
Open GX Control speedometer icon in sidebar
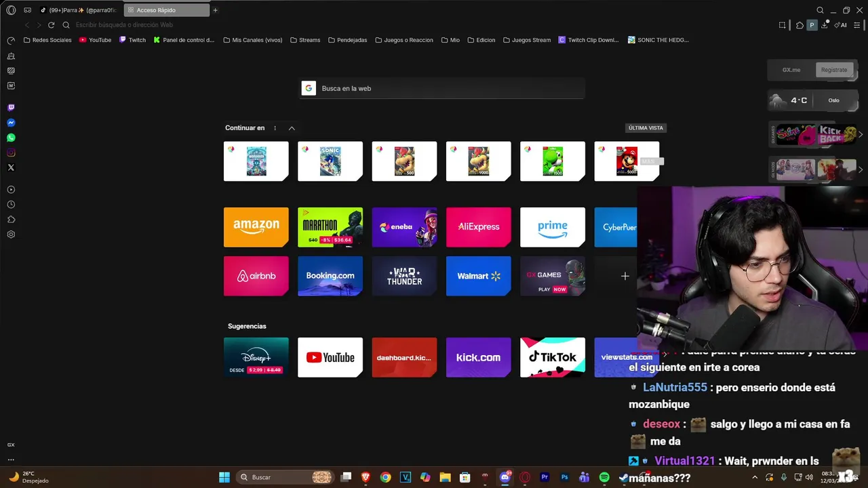click(11, 41)
